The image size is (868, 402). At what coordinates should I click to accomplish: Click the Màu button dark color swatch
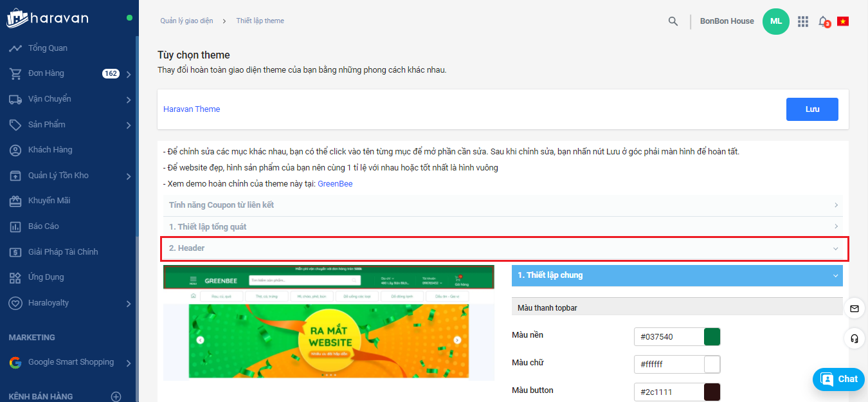pos(712,392)
